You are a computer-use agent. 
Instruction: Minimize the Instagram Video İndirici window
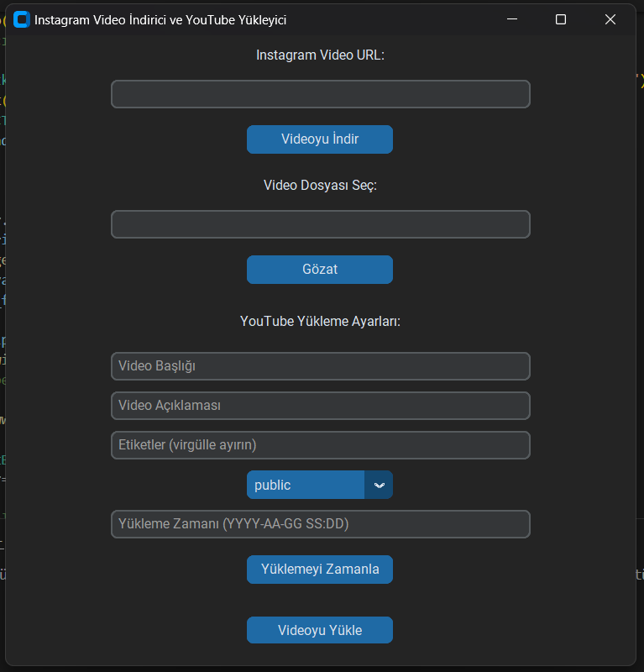pyautogui.click(x=512, y=19)
